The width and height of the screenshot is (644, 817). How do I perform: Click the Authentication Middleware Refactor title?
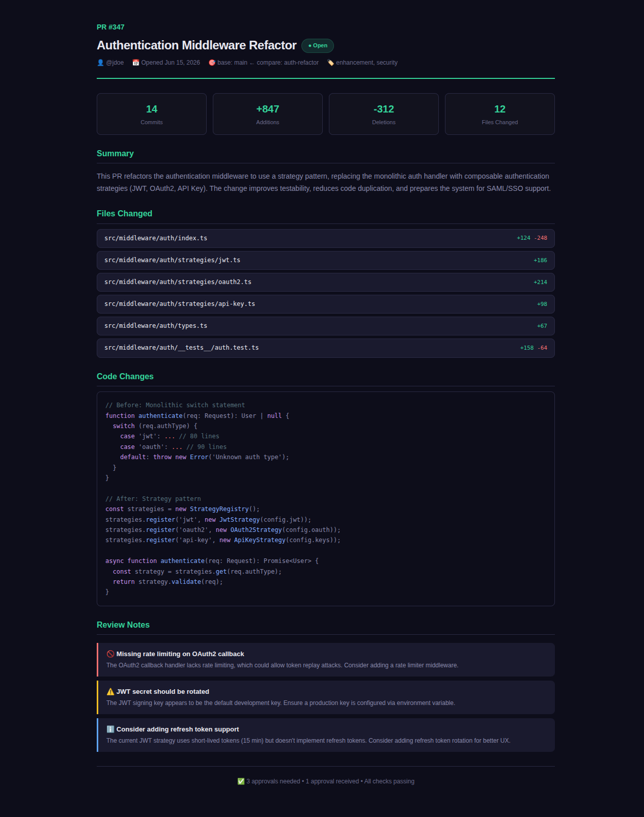click(197, 45)
